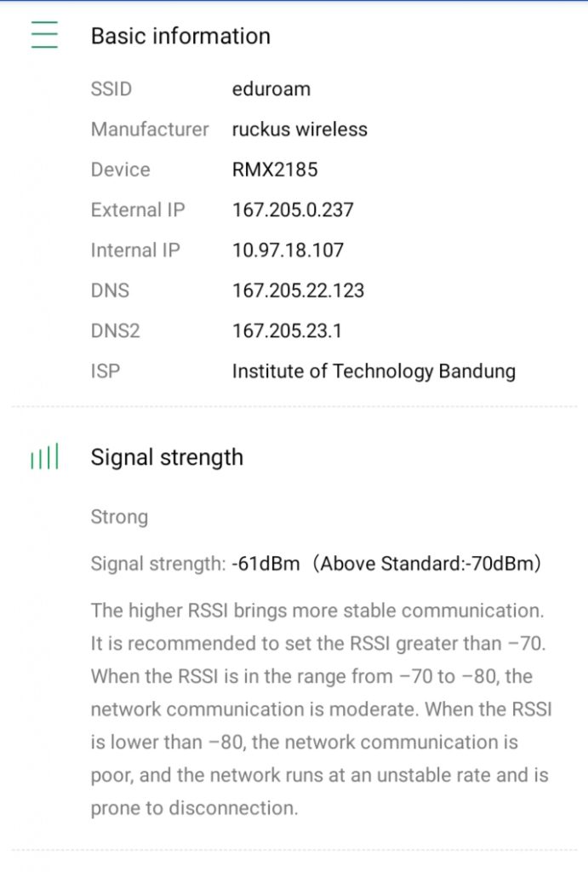Tap the External IP field label

click(138, 209)
